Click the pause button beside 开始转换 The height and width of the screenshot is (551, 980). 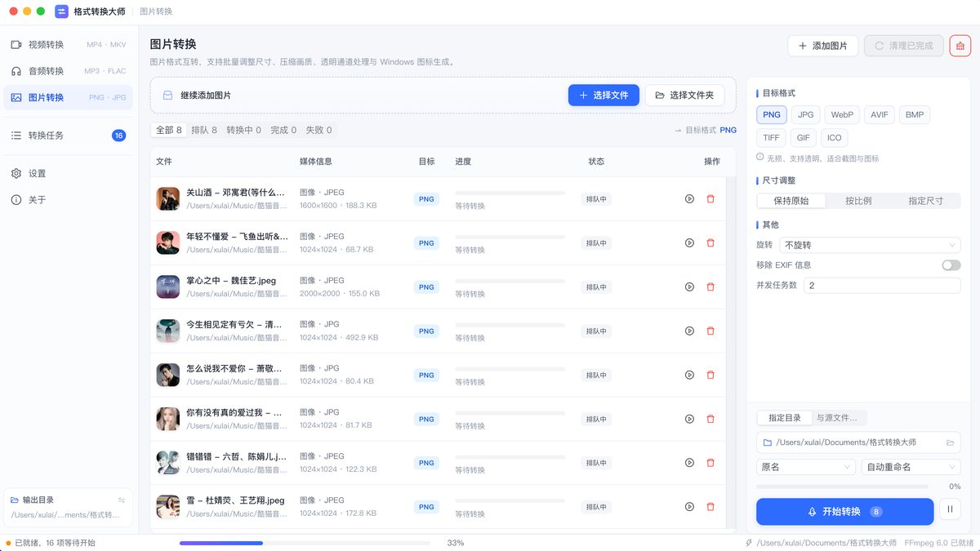[950, 511]
